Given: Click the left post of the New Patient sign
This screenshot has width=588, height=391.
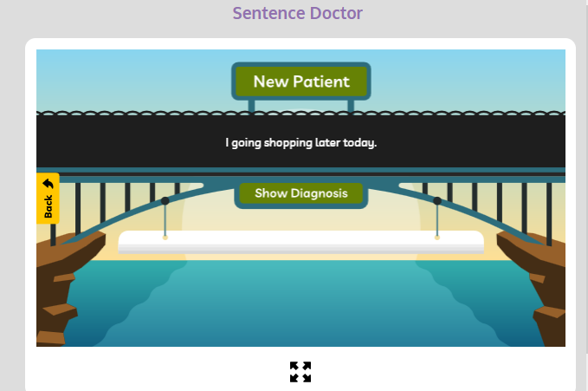Looking at the screenshot, I should click(252, 106).
